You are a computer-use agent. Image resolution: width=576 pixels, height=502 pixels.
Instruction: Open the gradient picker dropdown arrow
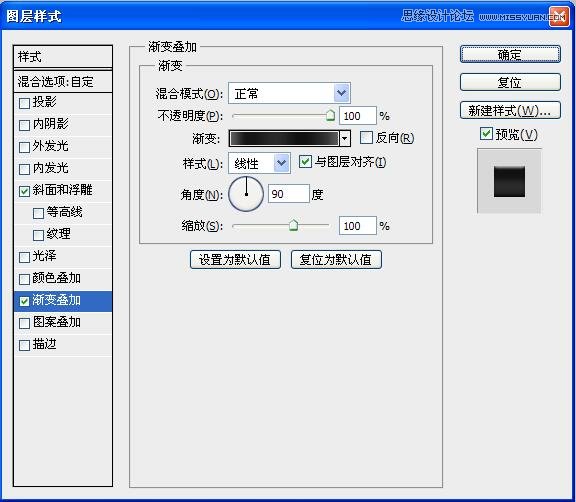click(x=345, y=138)
